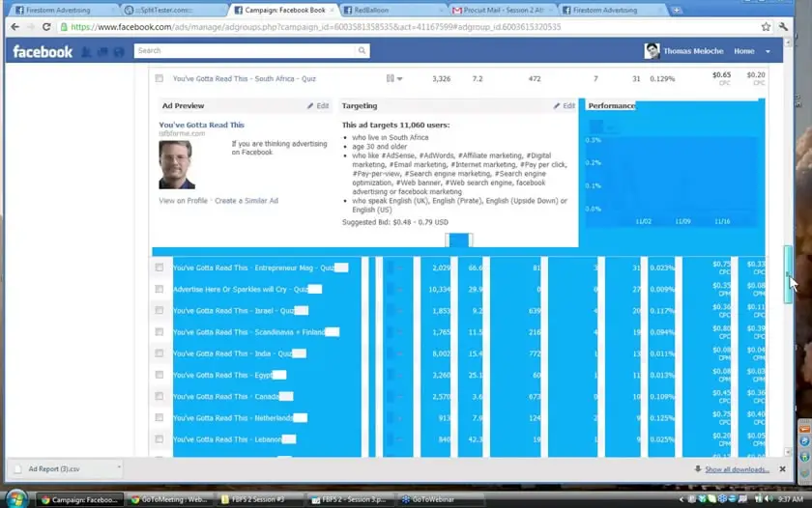The width and height of the screenshot is (812, 508).
Task: Check the Advertise Here Or Sparkles will Cry checkbox
Action: (159, 289)
